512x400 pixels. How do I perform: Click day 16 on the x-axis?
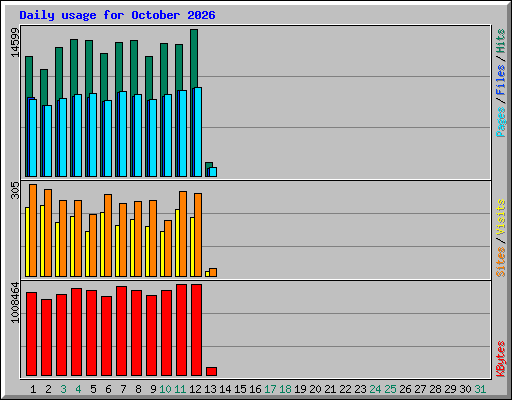pos(255,389)
